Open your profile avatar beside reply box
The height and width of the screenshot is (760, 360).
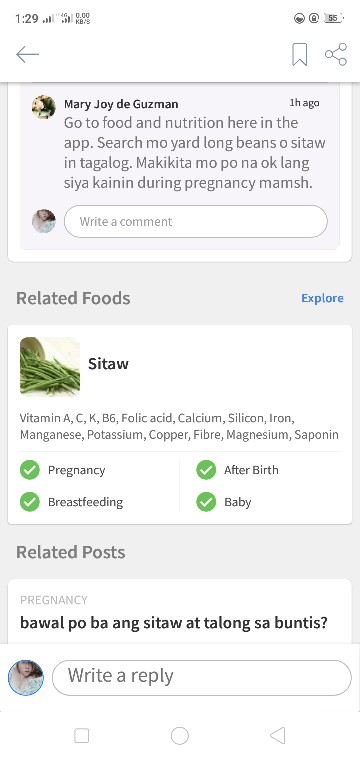[x=26, y=677]
